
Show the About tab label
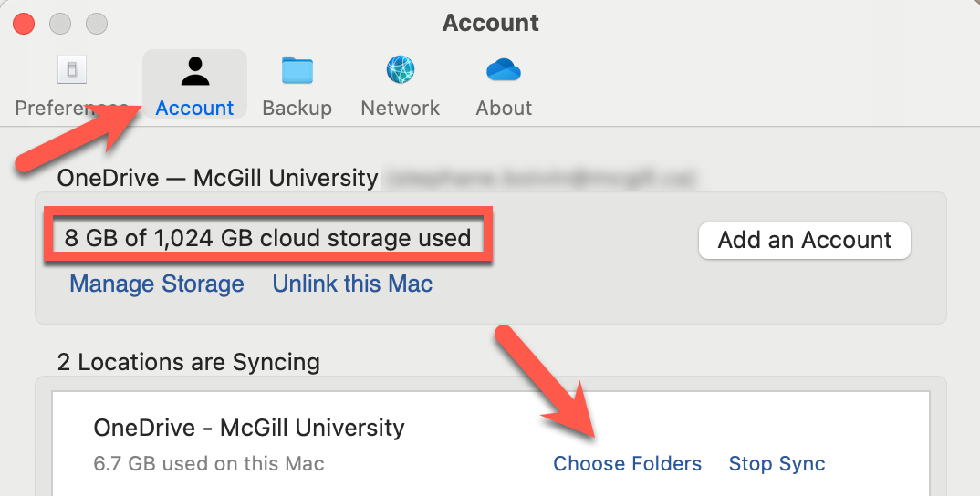point(504,108)
